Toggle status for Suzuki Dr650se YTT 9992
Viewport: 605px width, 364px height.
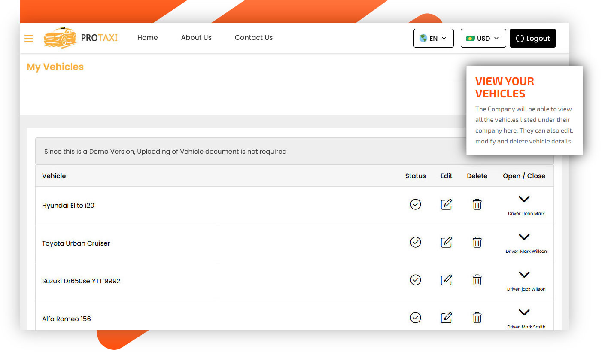[415, 280]
